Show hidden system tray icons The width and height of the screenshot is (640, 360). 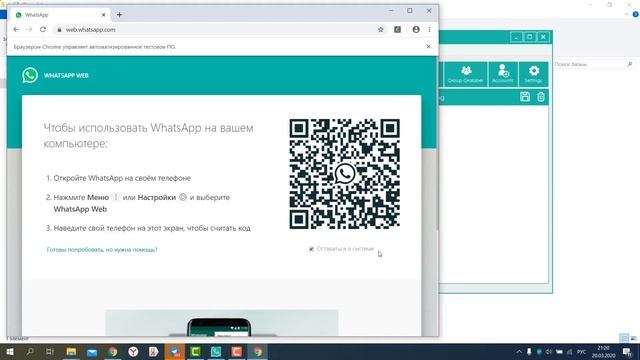(519, 351)
